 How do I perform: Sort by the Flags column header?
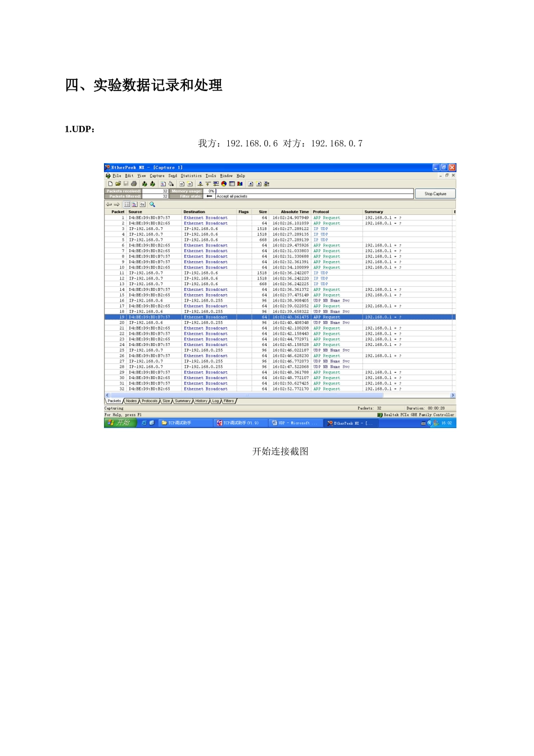(244, 212)
